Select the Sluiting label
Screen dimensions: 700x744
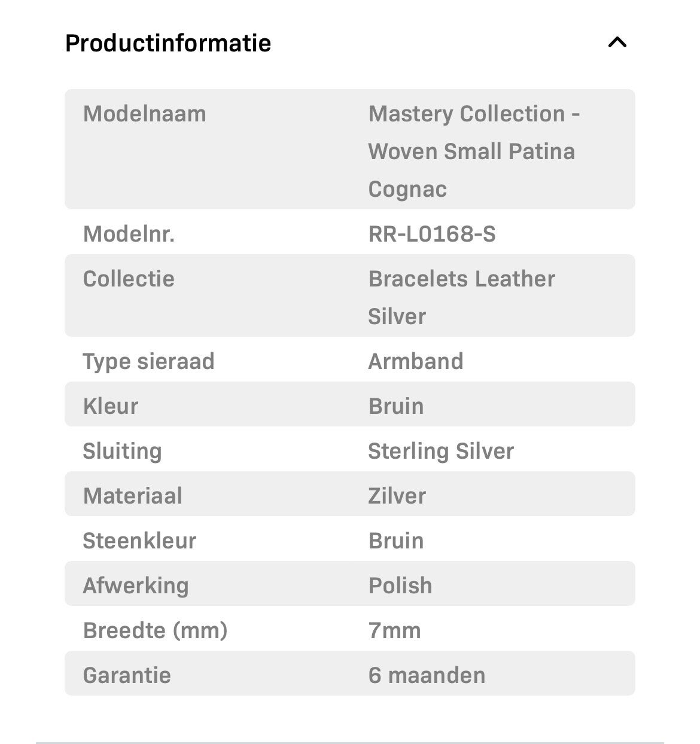coord(122,451)
